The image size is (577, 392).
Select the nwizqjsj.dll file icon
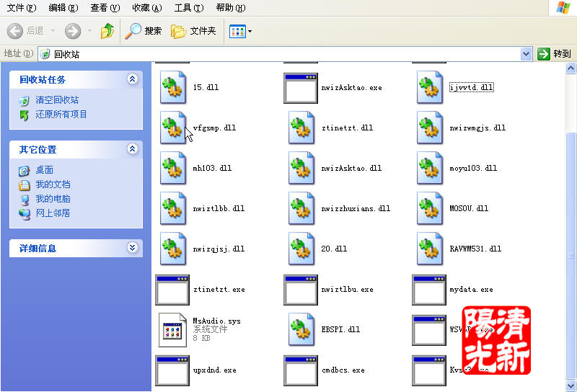coord(172,249)
